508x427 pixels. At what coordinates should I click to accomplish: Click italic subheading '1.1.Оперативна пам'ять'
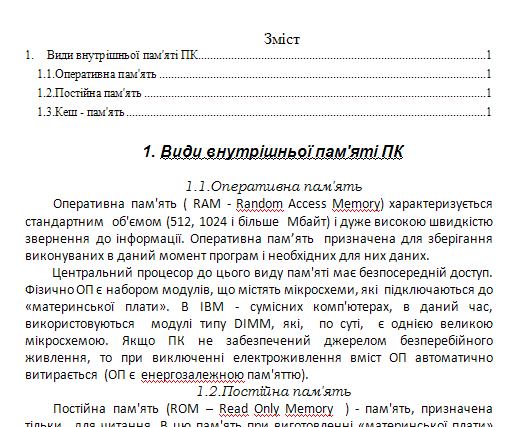[x=274, y=186]
